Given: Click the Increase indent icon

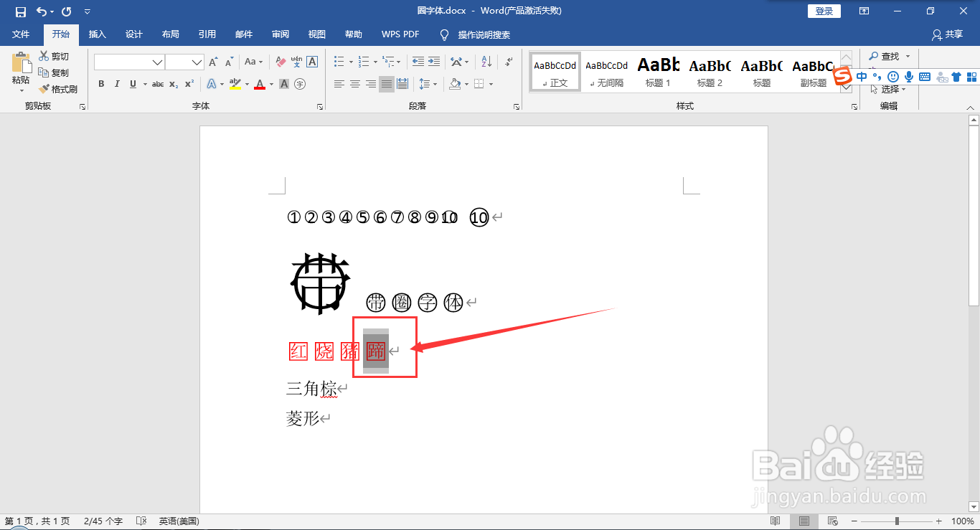Looking at the screenshot, I should click(x=433, y=62).
